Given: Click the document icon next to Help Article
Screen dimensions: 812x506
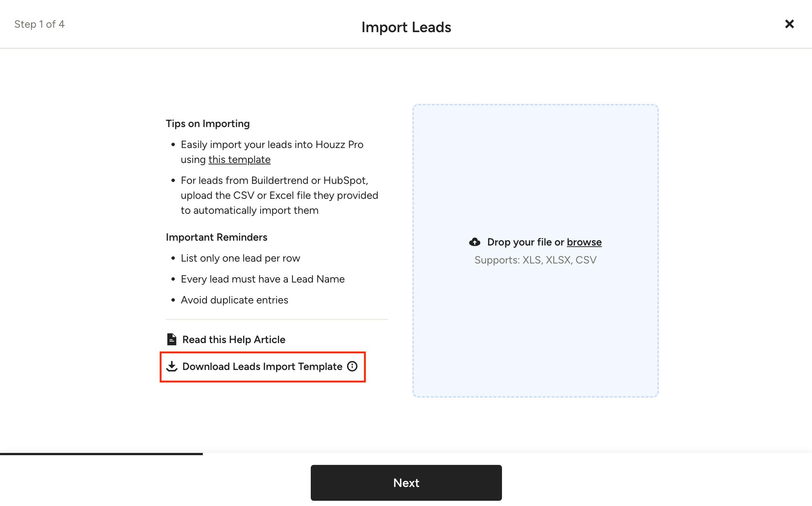Looking at the screenshot, I should coord(171,339).
